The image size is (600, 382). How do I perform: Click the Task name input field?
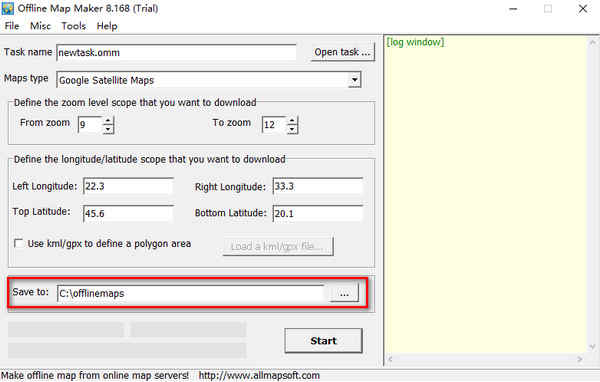tap(176, 52)
